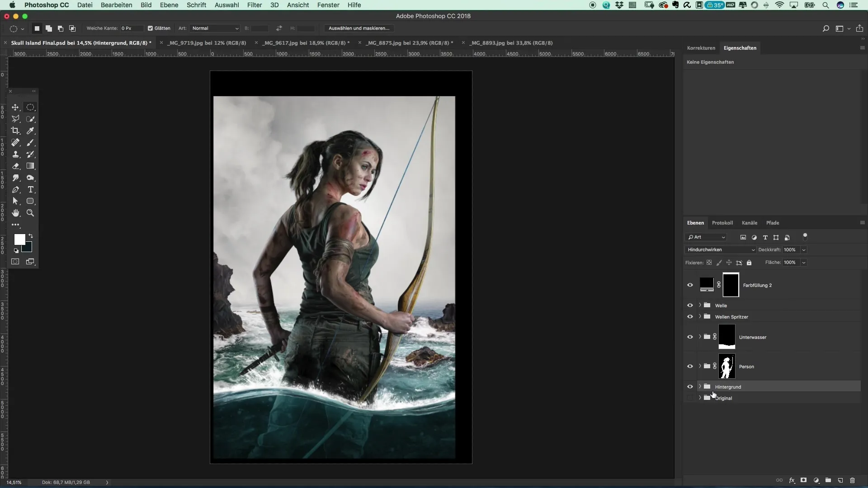
Task: Switch to _MG_9617.jpg document tab
Action: point(307,43)
